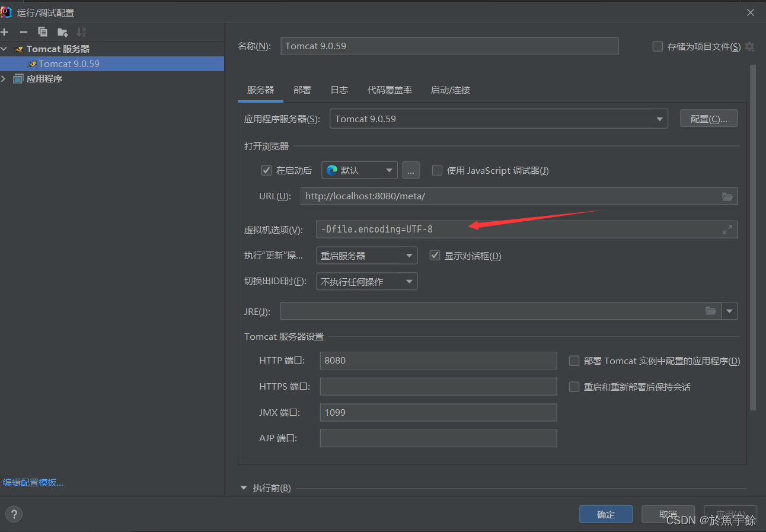Enable deploy applications configured in Tomcat instance

(574, 361)
